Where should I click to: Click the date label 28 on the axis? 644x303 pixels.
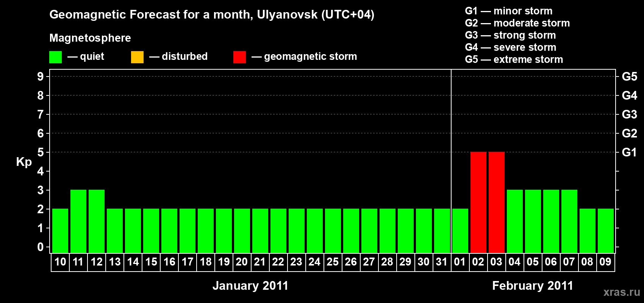tap(387, 262)
